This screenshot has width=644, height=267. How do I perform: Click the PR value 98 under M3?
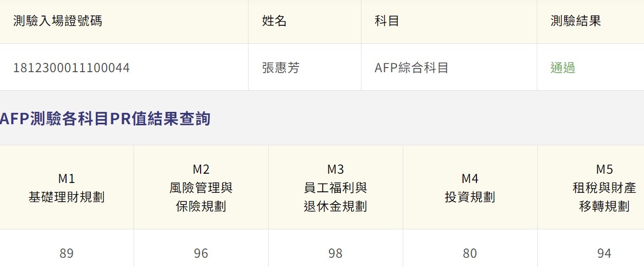[335, 253]
